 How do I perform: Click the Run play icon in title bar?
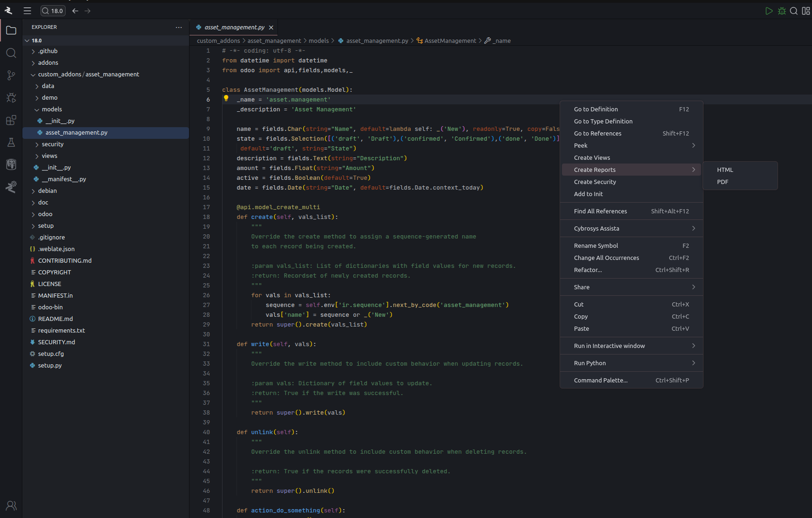pos(769,11)
